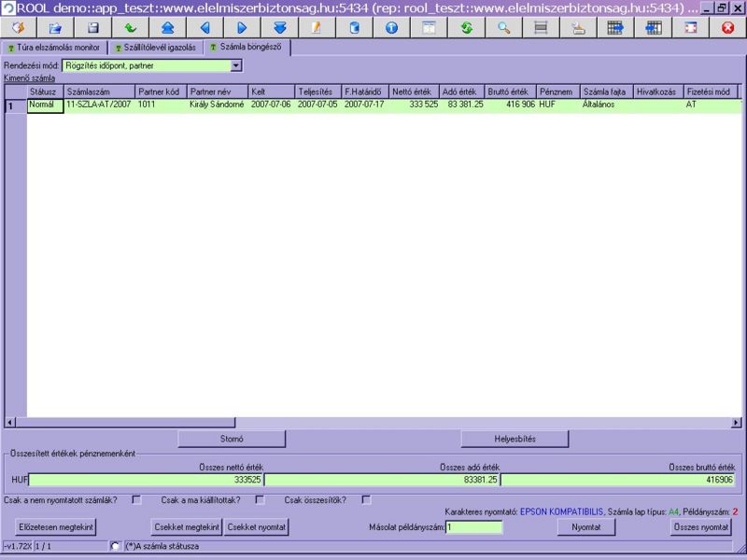
Task: Go to next record with right arrow
Action: tap(242, 28)
